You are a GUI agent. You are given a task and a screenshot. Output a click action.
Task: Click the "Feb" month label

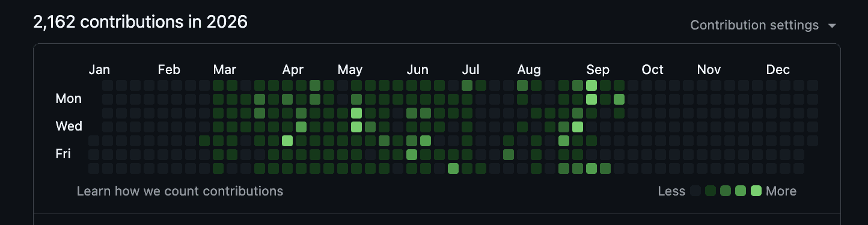pyautogui.click(x=169, y=70)
